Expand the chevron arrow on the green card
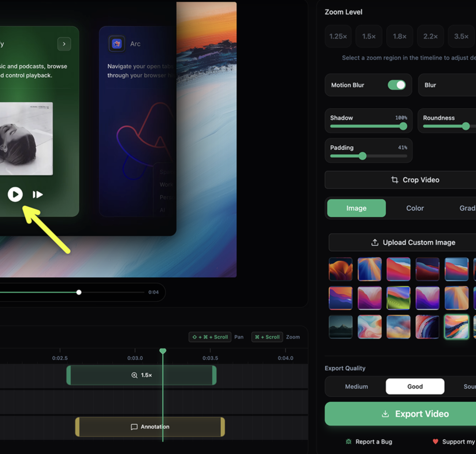The image size is (476, 454). point(64,44)
